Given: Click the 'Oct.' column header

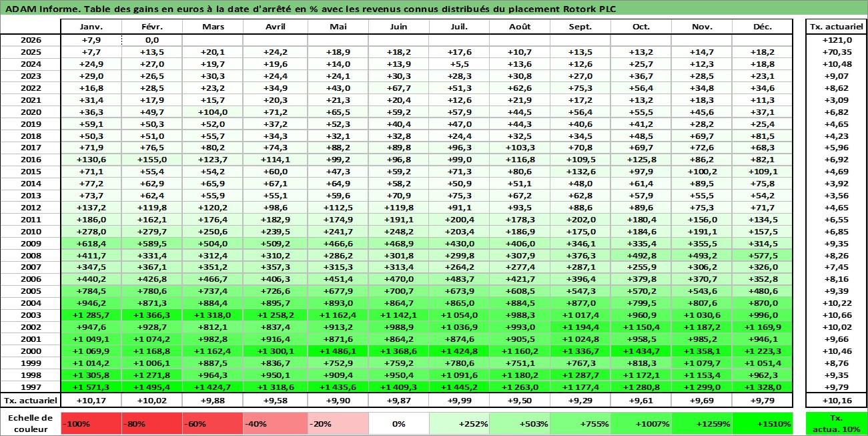Looking at the screenshot, I should [641, 27].
